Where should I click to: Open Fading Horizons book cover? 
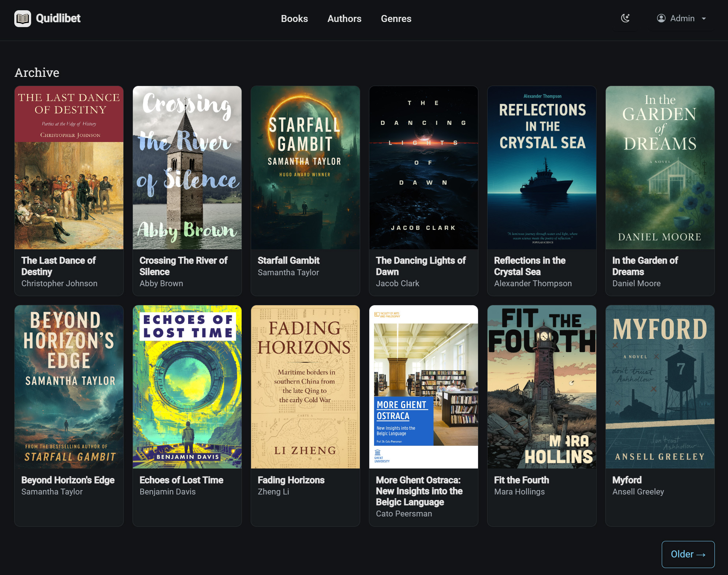[x=305, y=387]
